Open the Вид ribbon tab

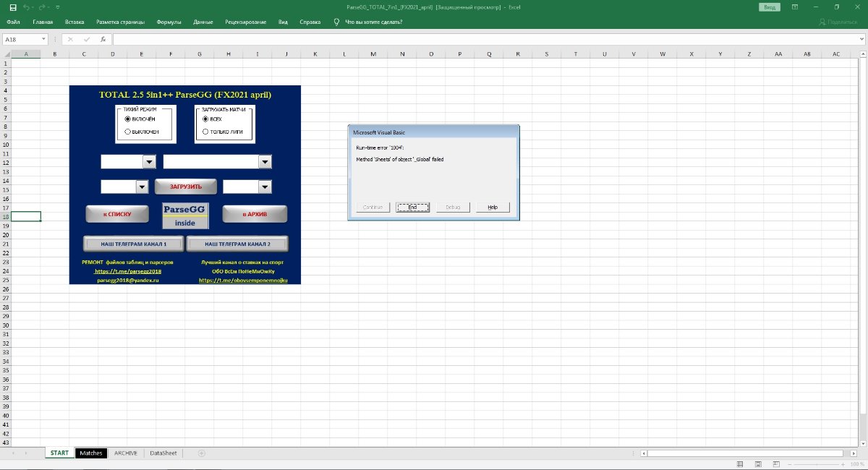click(x=284, y=22)
